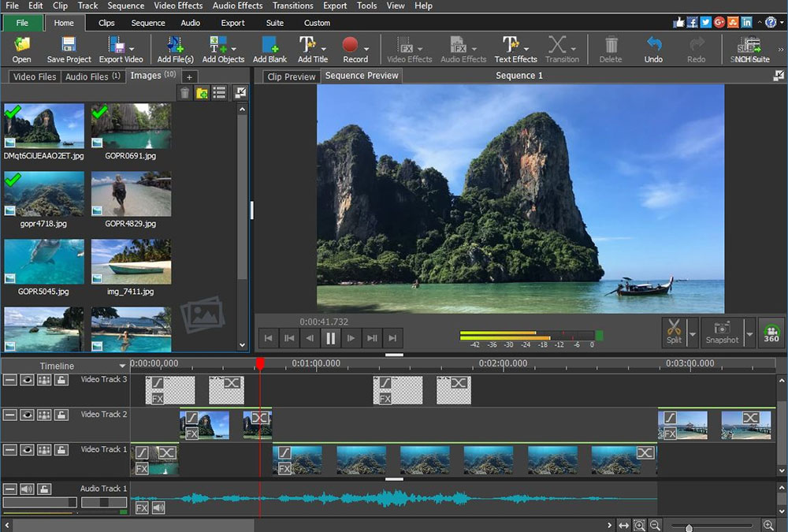Lock Video Track 1 with the padlock
The height and width of the screenshot is (532, 788).
60,450
